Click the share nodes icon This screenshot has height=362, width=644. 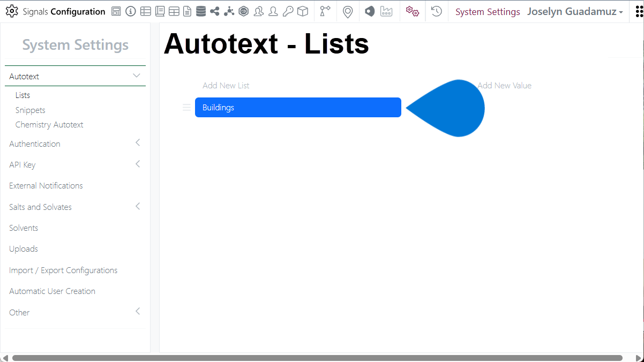coord(215,11)
